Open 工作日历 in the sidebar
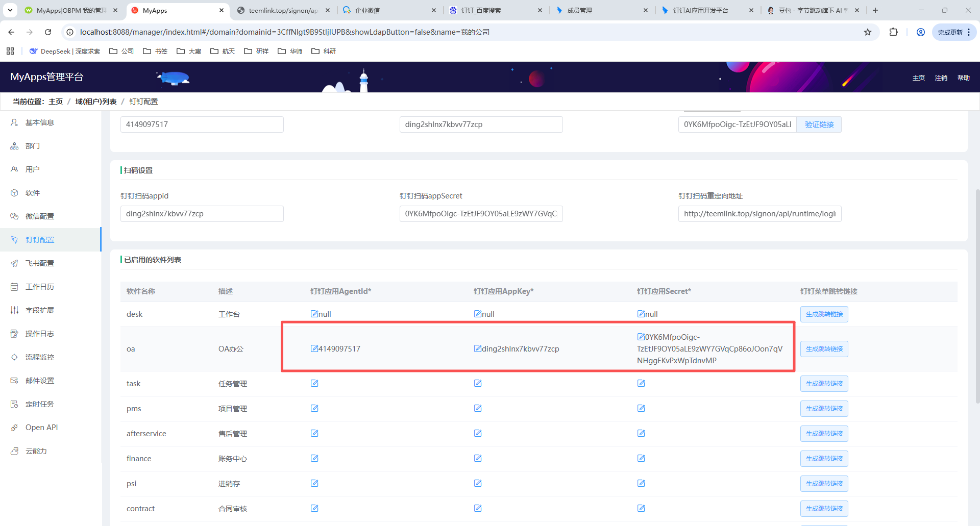 (51, 287)
